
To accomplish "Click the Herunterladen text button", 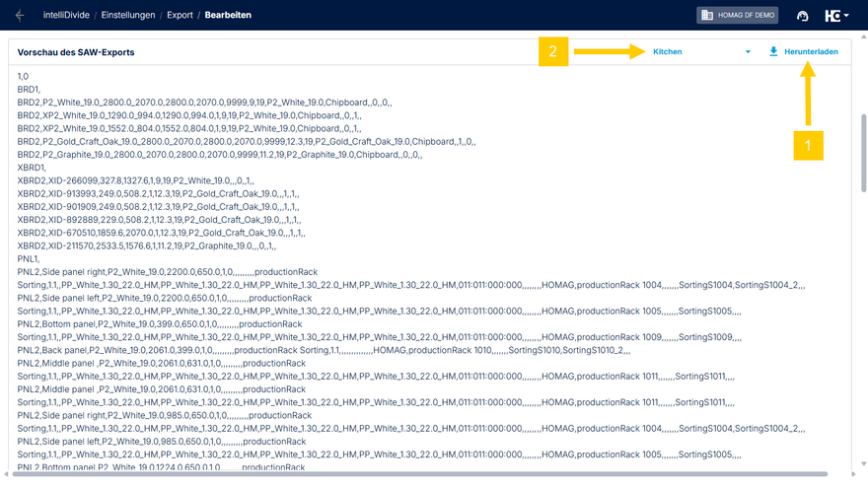I will coord(811,51).
